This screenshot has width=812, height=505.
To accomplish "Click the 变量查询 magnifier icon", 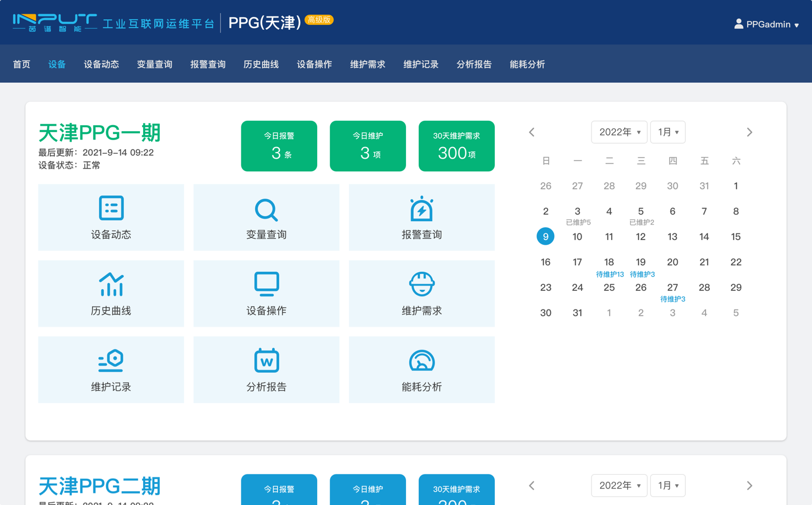I will pyautogui.click(x=266, y=209).
